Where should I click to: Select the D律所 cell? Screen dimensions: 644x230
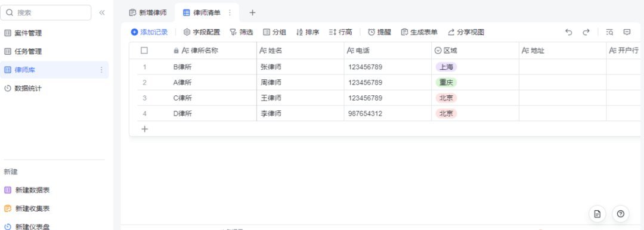click(x=213, y=114)
